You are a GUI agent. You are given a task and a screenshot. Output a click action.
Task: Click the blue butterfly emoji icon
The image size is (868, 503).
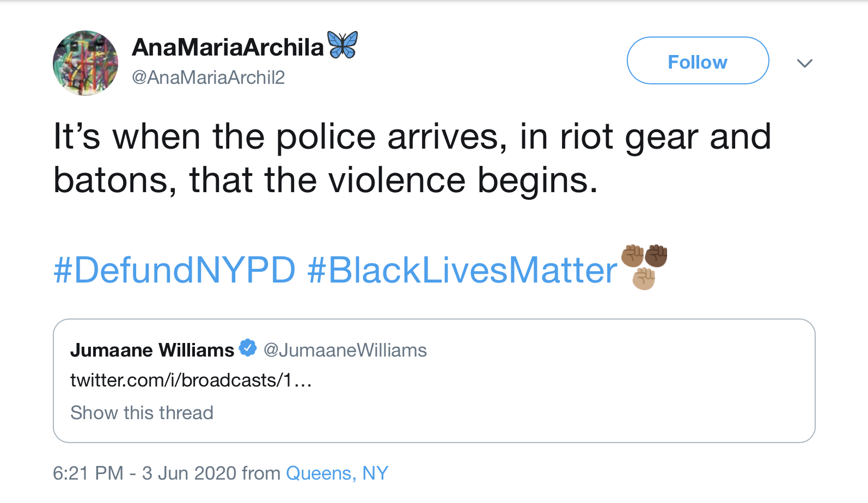pyautogui.click(x=343, y=45)
